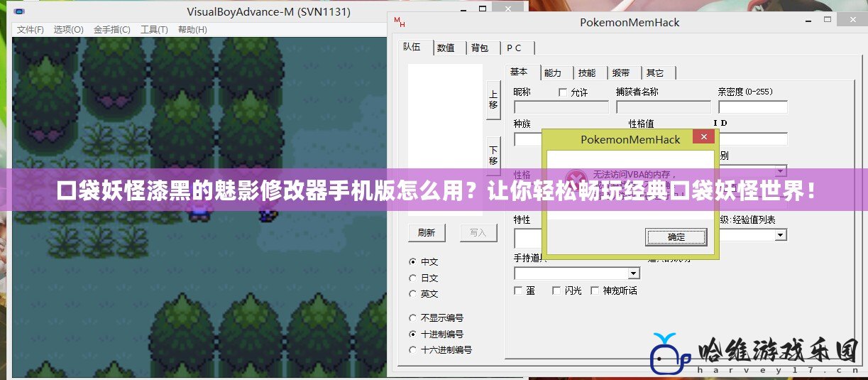Click the 昵称 nickname input field
868x380 pixels.
click(x=561, y=107)
